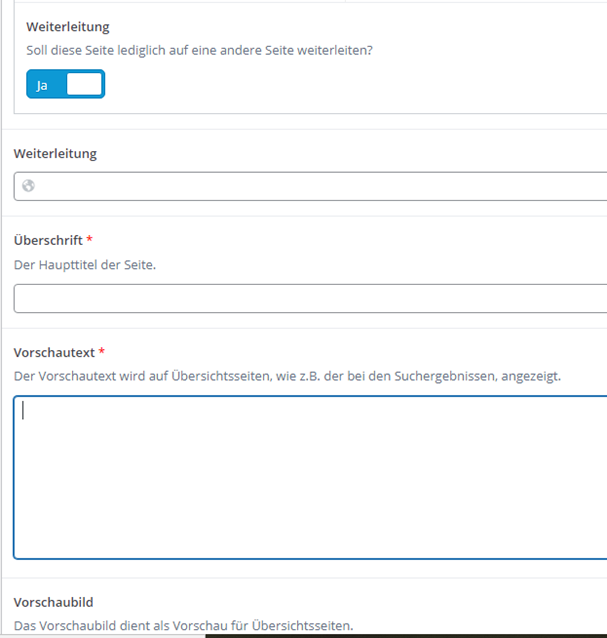
Task: Click the 'Das Vorschaubild dient als Vorschau' text
Action: [183, 626]
